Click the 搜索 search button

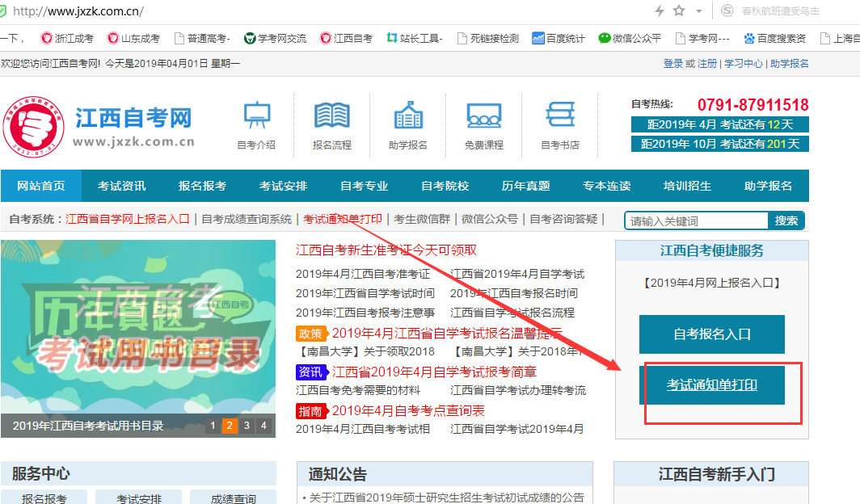[786, 219]
